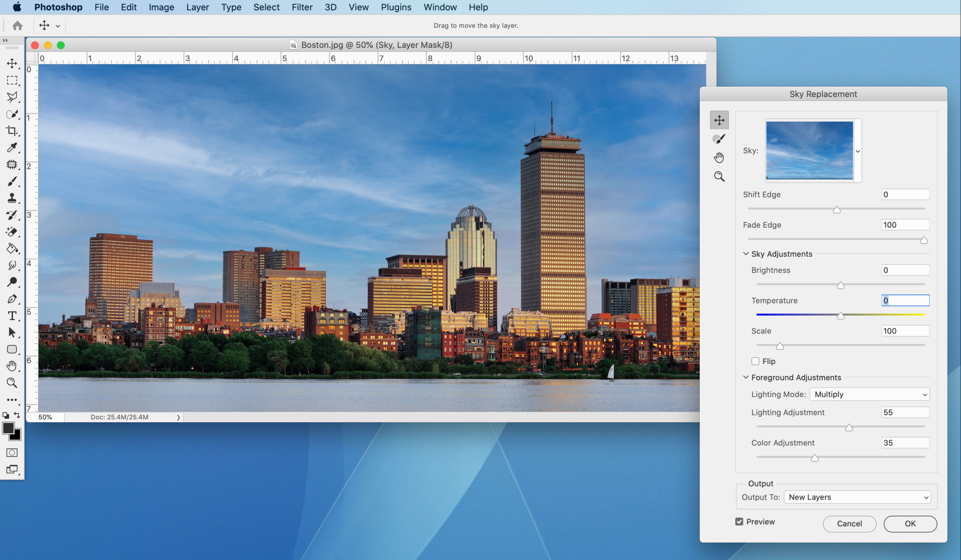Open the Photoshop application menu
This screenshot has width=961, height=560.
[x=58, y=7]
